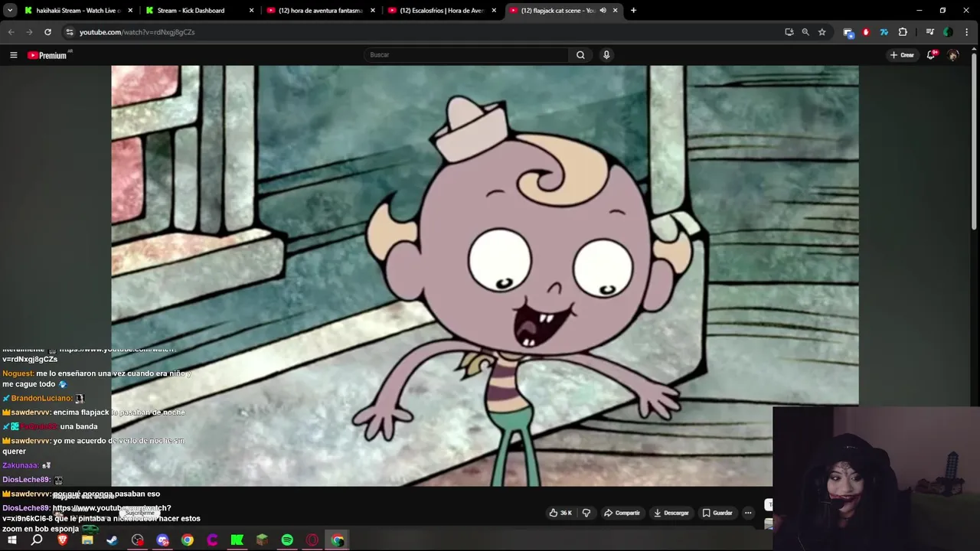Viewport: 980px width, 551px height.
Task: Focus the Buscar search field
Action: [x=466, y=55]
